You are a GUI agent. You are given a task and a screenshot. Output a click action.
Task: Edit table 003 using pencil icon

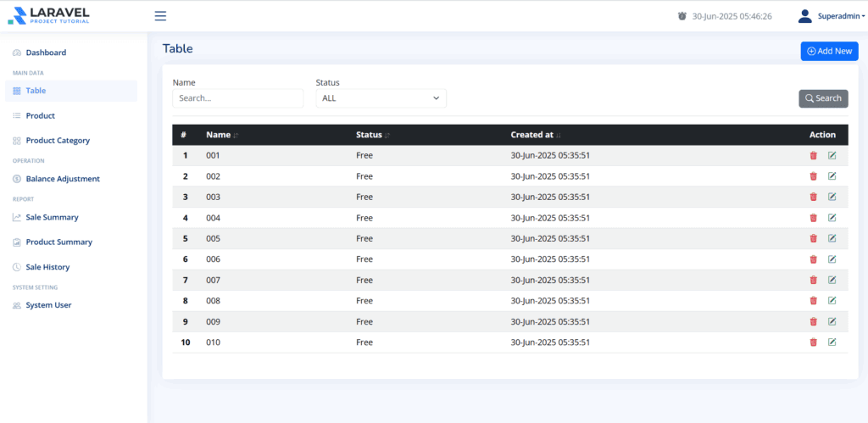click(x=832, y=198)
